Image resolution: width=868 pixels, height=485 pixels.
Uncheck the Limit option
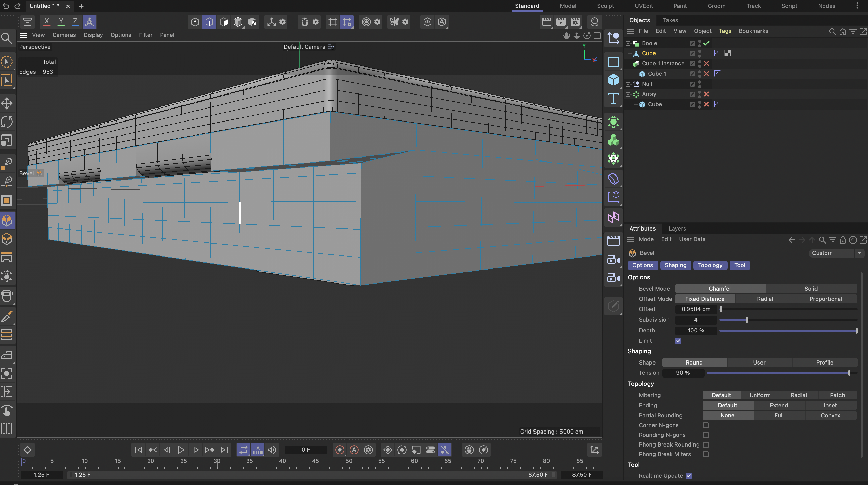point(679,341)
